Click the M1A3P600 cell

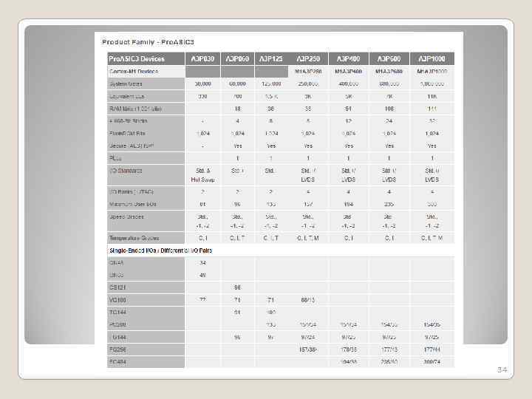tap(389, 72)
